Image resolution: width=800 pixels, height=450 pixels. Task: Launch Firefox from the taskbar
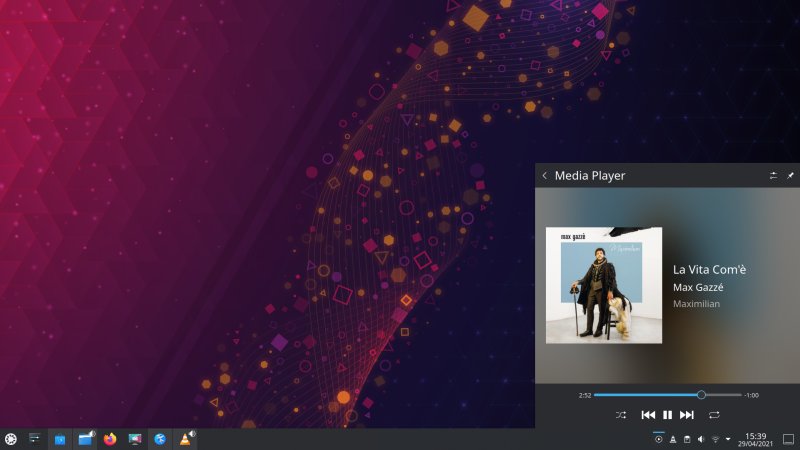(110, 439)
